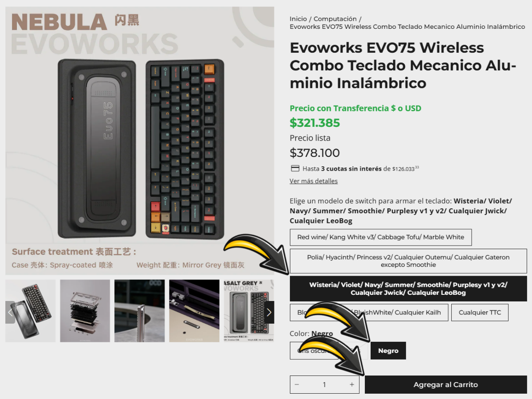Image resolution: width=532 pixels, height=399 pixels.
Task: Choose the Negro color option
Action: pos(388,351)
